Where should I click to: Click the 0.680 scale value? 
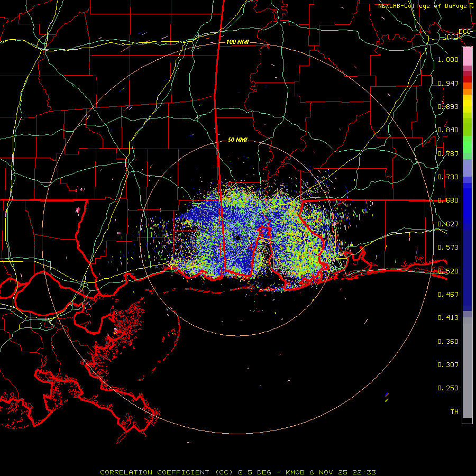point(448,200)
